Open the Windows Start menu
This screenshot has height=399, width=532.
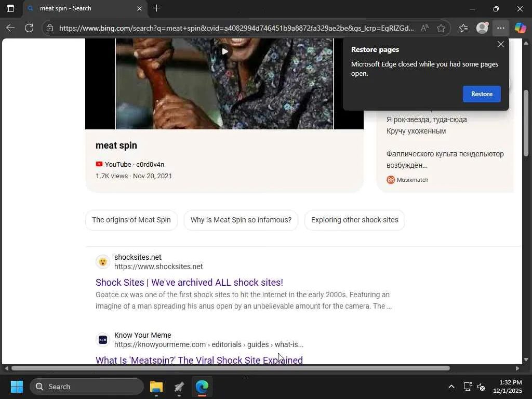pos(17,387)
